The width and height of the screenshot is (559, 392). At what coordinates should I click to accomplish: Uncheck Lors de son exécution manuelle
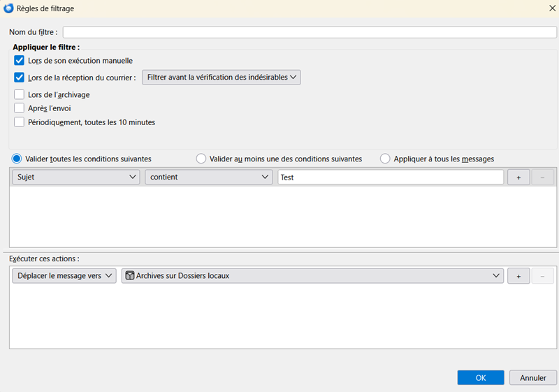point(20,61)
